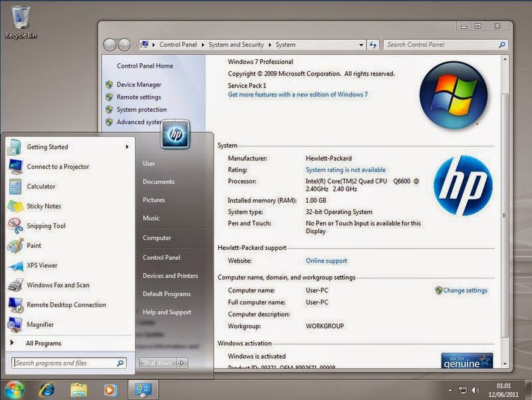Screen dimensions: 532x400
Task: Open the address bar history dropdown
Action: pyautogui.click(x=362, y=45)
